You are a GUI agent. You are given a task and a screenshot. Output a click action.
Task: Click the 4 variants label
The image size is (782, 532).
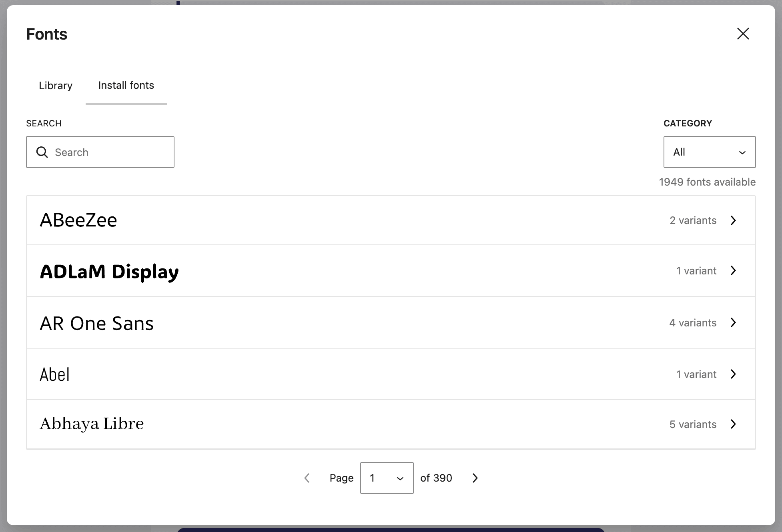click(x=693, y=323)
